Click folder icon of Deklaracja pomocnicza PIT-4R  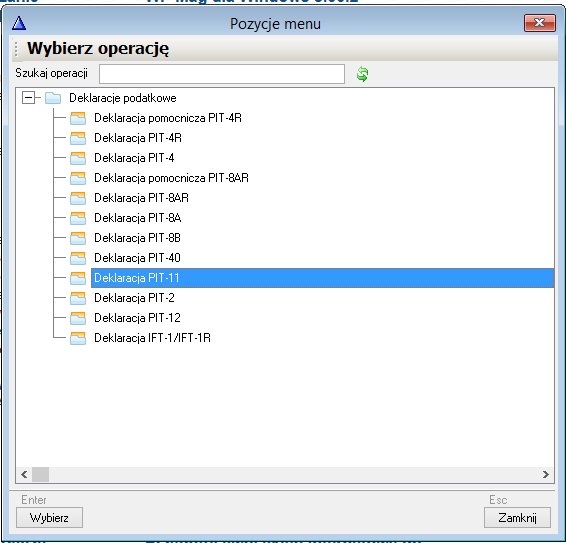coord(78,118)
